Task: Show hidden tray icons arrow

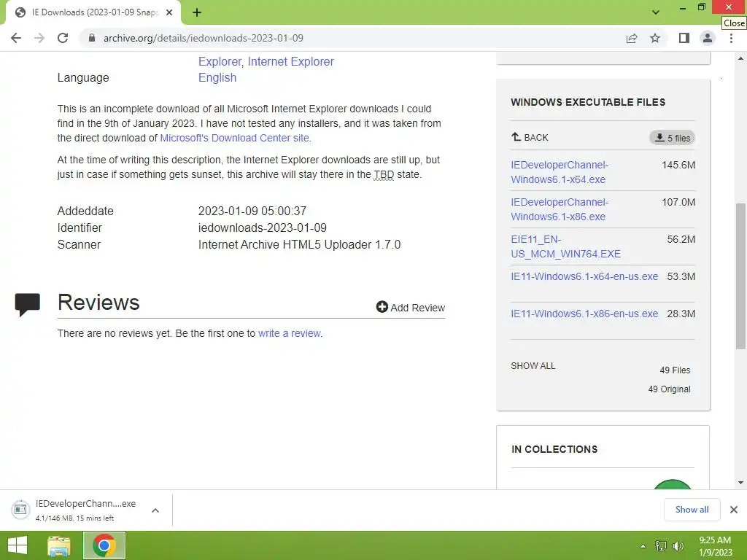Action: (643, 546)
